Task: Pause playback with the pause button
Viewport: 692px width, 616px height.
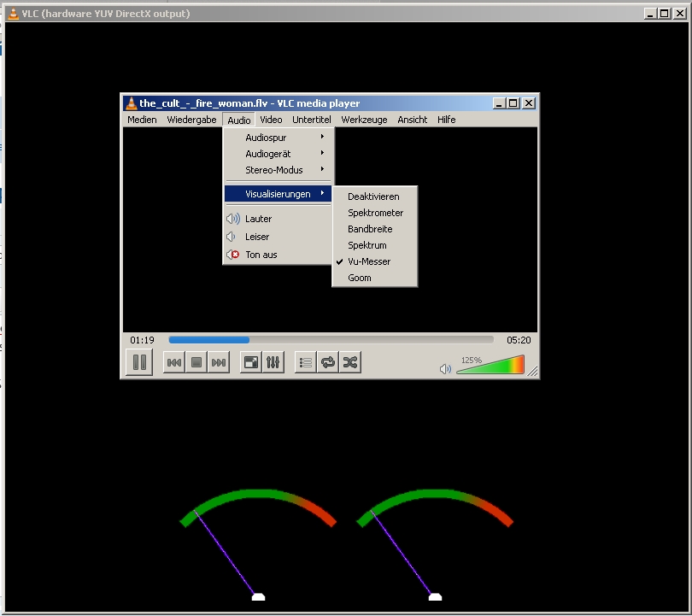Action: pyautogui.click(x=138, y=362)
